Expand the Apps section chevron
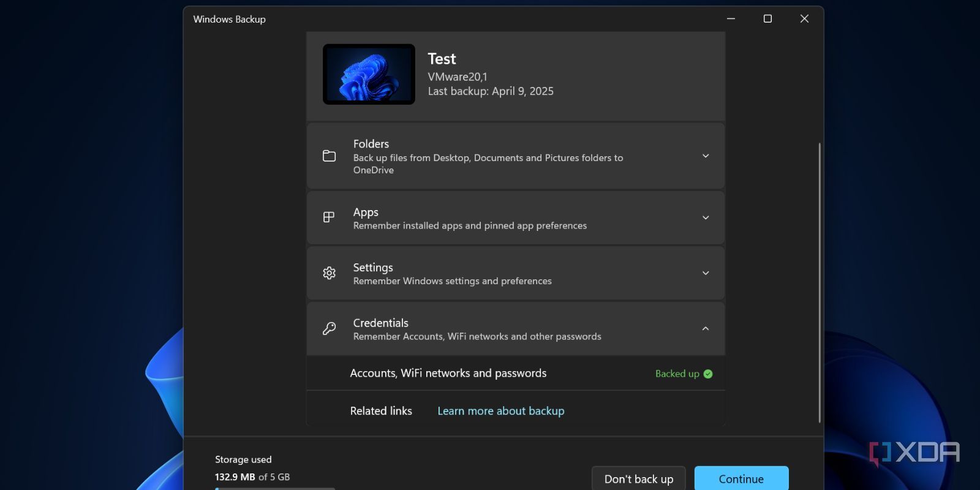The width and height of the screenshot is (980, 490). [706, 217]
